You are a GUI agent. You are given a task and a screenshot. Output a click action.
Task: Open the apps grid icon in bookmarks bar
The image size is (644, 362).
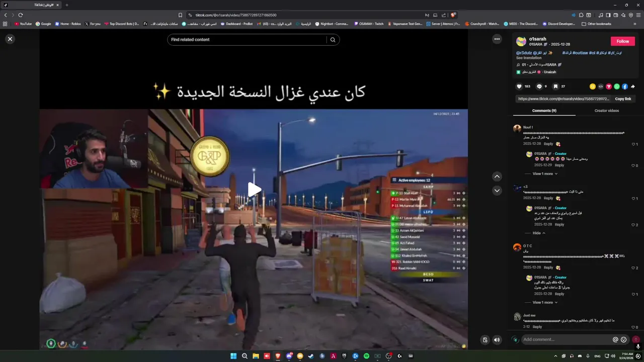[5, 24]
